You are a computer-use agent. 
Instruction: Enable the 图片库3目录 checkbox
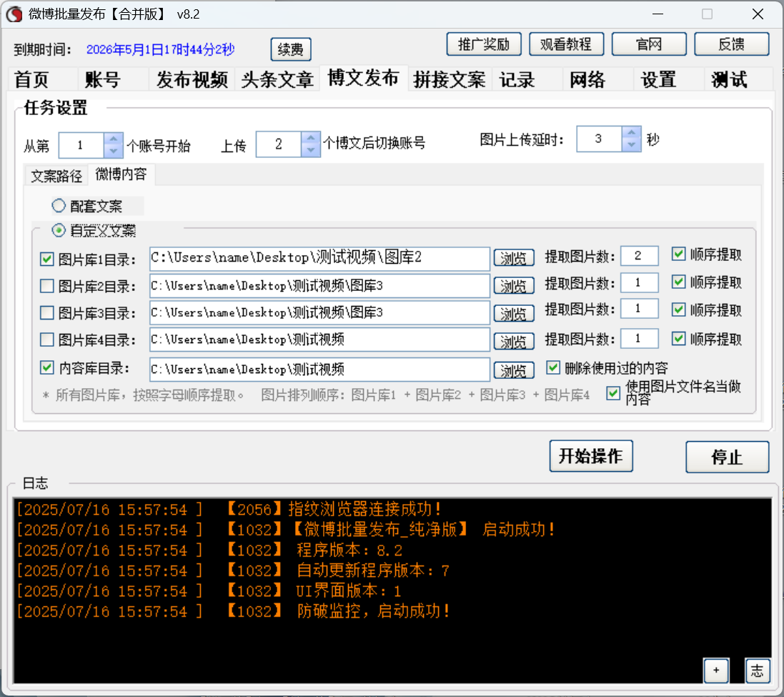47,313
